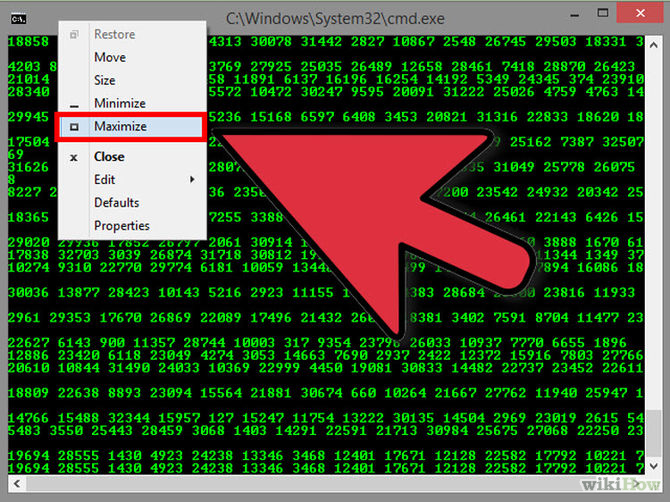Screen dimensions: 670x502
Task: Open Defaults from the menu
Action: (x=117, y=203)
